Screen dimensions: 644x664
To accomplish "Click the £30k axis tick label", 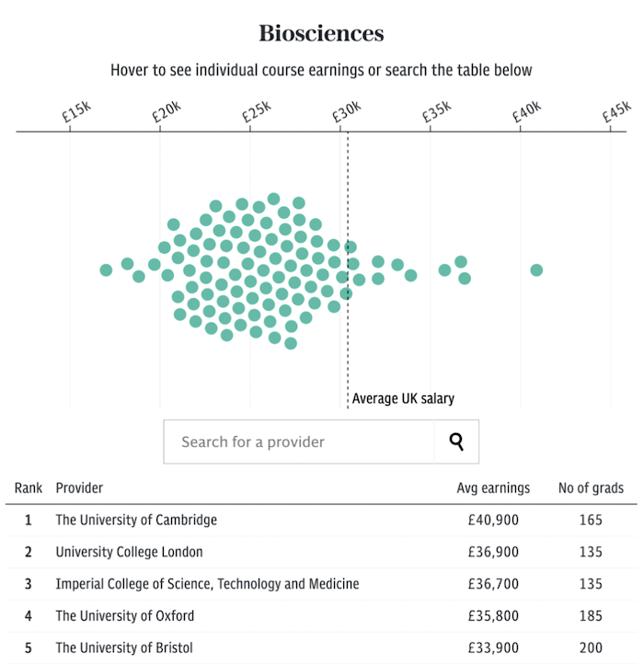I will (x=347, y=112).
